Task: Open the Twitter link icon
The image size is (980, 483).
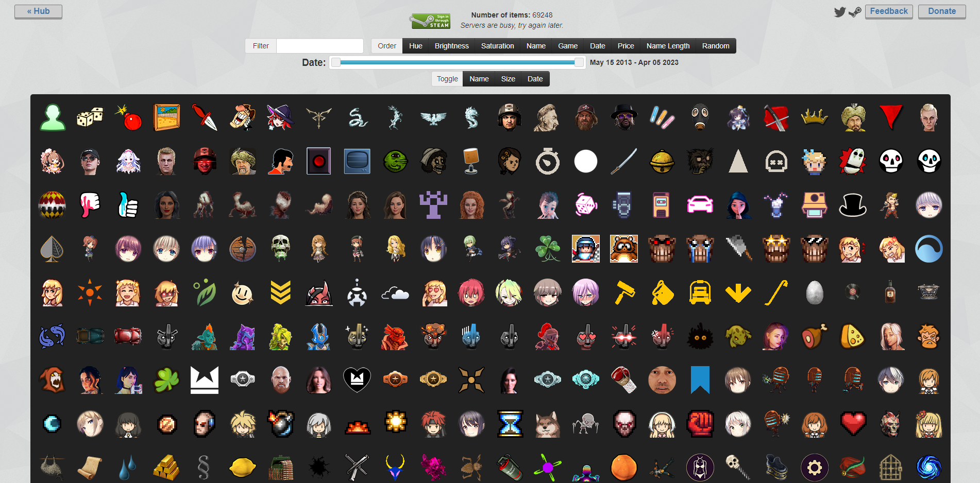Action: (840, 12)
